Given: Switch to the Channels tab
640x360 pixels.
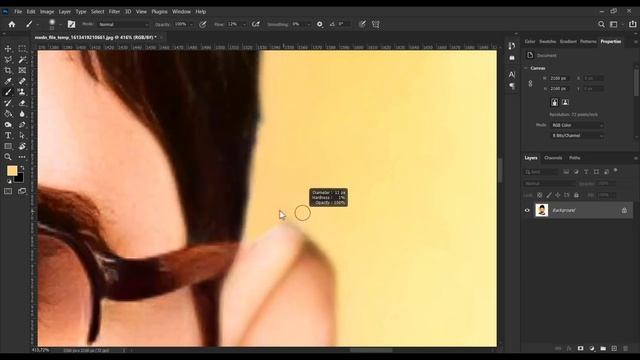Looking at the screenshot, I should click(553, 158).
